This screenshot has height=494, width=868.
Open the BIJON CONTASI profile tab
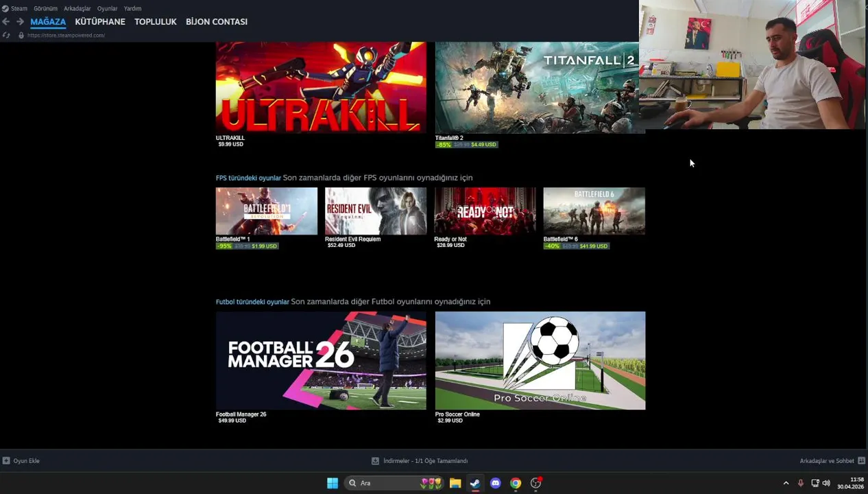click(x=217, y=22)
